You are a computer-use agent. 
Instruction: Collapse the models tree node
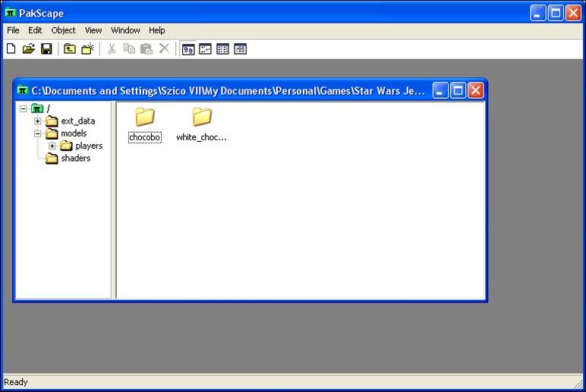click(38, 133)
